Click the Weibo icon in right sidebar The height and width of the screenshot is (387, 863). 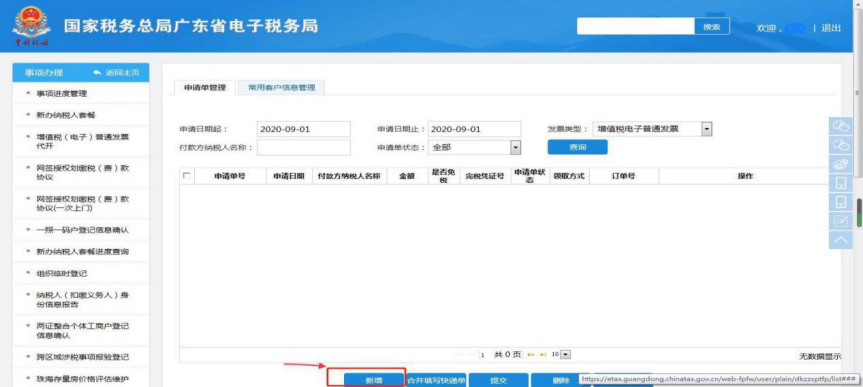pyautogui.click(x=840, y=163)
